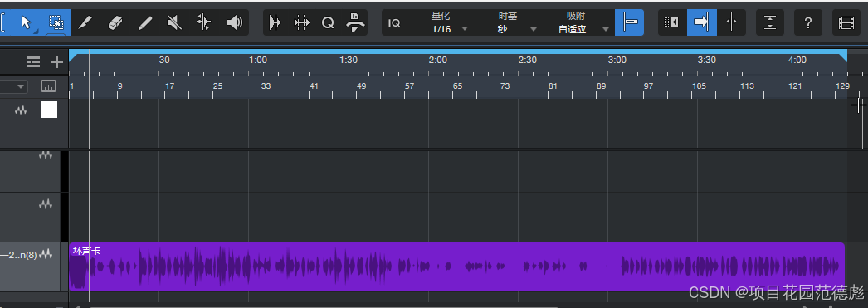Click the 1:00 mark on timeline ruler
868x308 pixels.
[258, 60]
